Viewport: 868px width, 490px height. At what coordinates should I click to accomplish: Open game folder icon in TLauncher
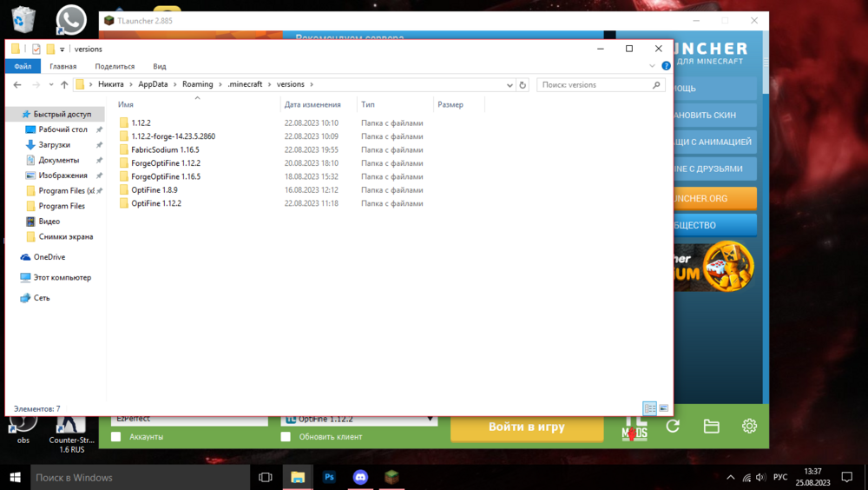[712, 427]
